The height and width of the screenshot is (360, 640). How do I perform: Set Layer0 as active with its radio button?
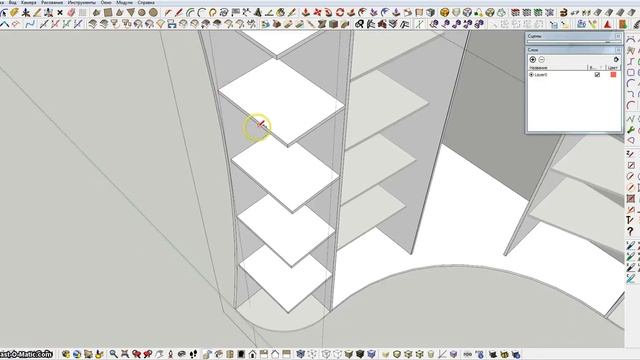[x=531, y=75]
